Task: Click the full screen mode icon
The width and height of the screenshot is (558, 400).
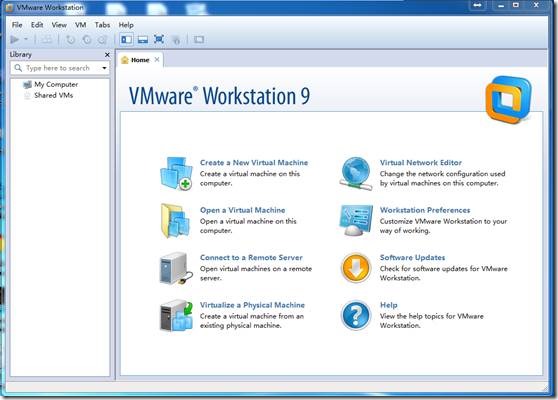Action: (x=159, y=39)
